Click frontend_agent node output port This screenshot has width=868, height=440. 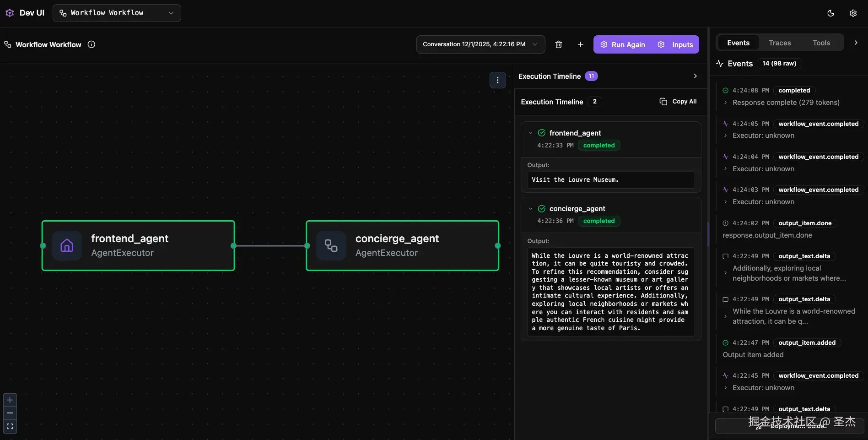233,246
